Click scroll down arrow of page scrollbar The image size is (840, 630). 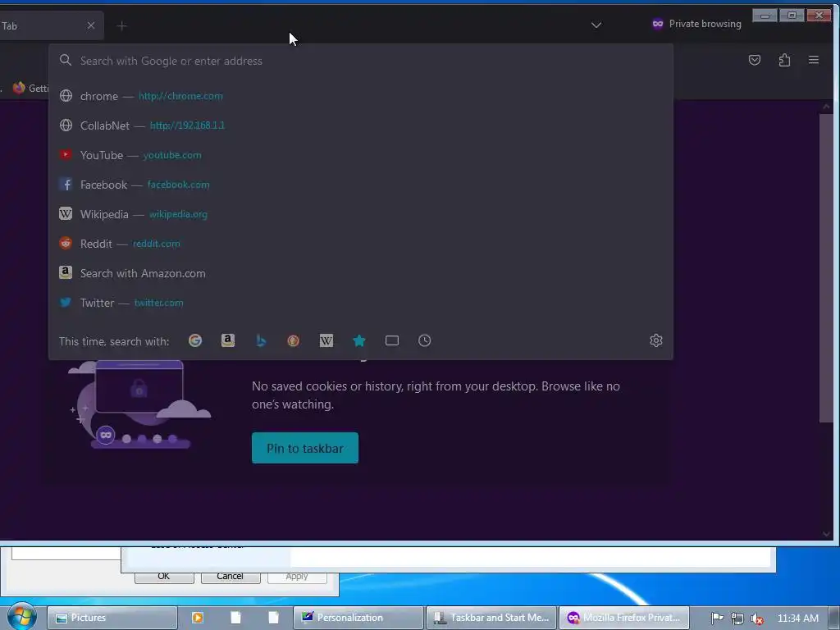[825, 533]
